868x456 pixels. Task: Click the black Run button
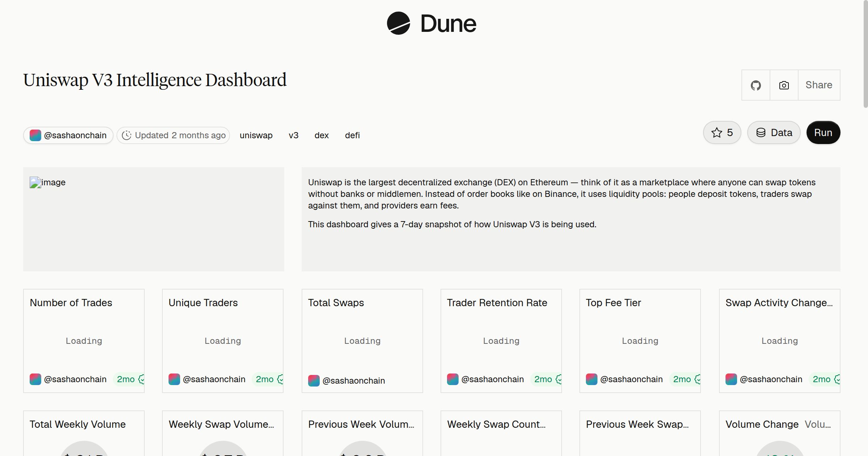823,132
